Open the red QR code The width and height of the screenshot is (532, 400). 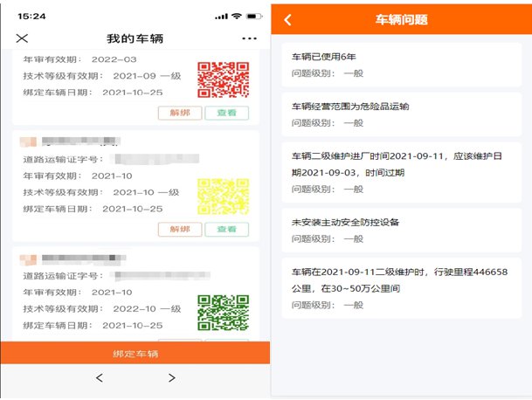217,79
